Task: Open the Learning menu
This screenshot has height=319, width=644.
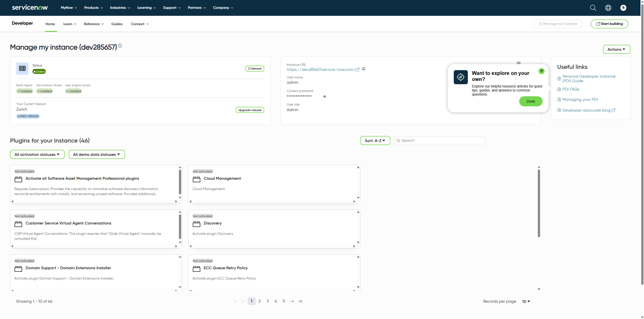Action: (146, 8)
